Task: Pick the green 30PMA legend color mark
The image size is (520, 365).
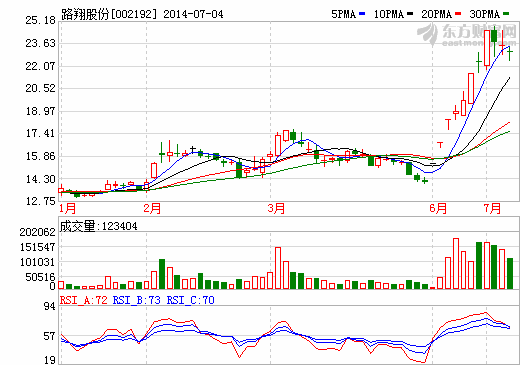Action: tap(506, 14)
